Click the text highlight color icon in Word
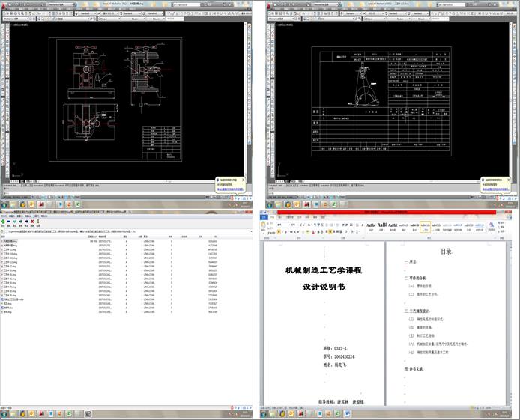The width and height of the screenshot is (520, 420). pyautogui.click(x=307, y=232)
